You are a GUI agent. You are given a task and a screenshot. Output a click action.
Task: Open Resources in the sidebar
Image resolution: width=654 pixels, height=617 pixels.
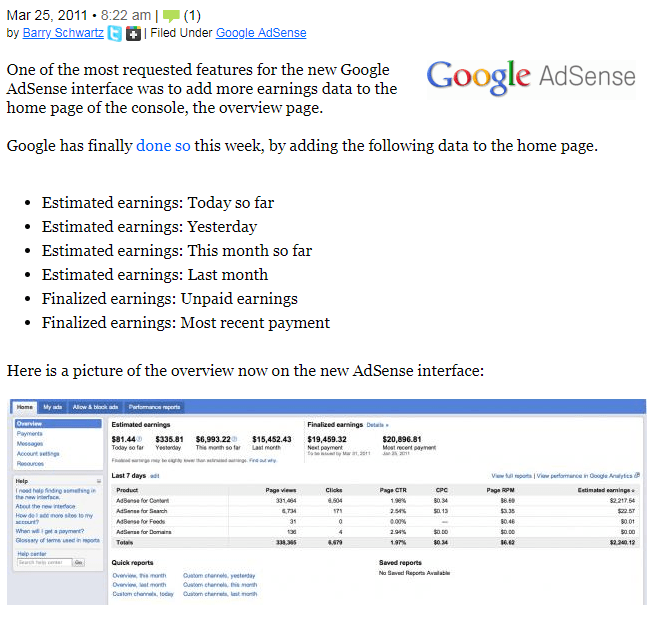point(30,464)
